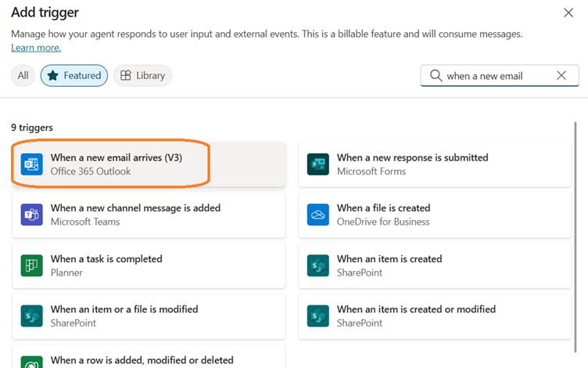Image resolution: width=588 pixels, height=368 pixels.
Task: Click the Microsoft Forms icon
Action: (x=318, y=164)
